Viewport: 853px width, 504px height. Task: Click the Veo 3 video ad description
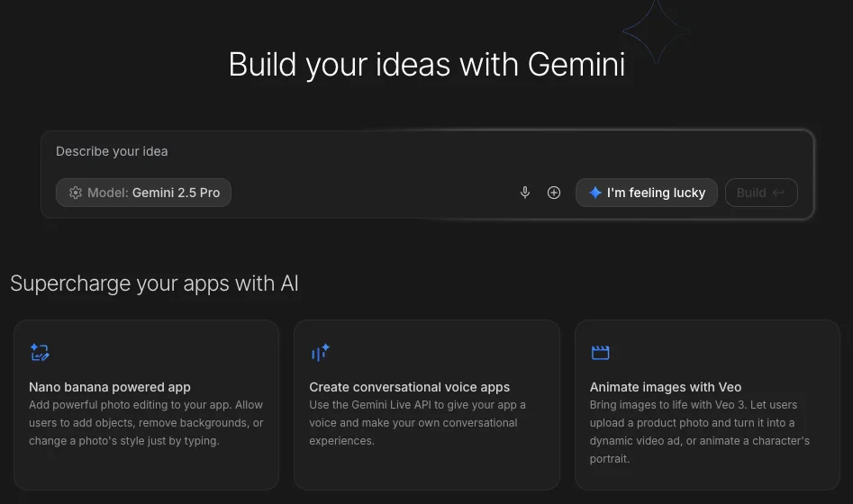tap(699, 432)
